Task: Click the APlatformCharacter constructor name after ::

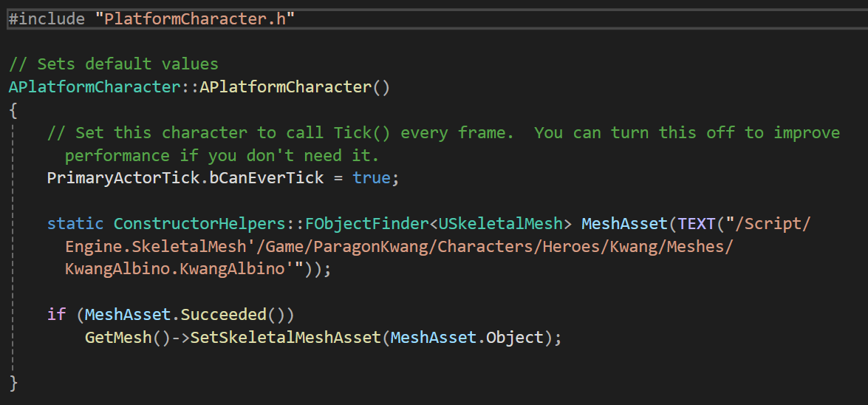Action: [x=286, y=87]
